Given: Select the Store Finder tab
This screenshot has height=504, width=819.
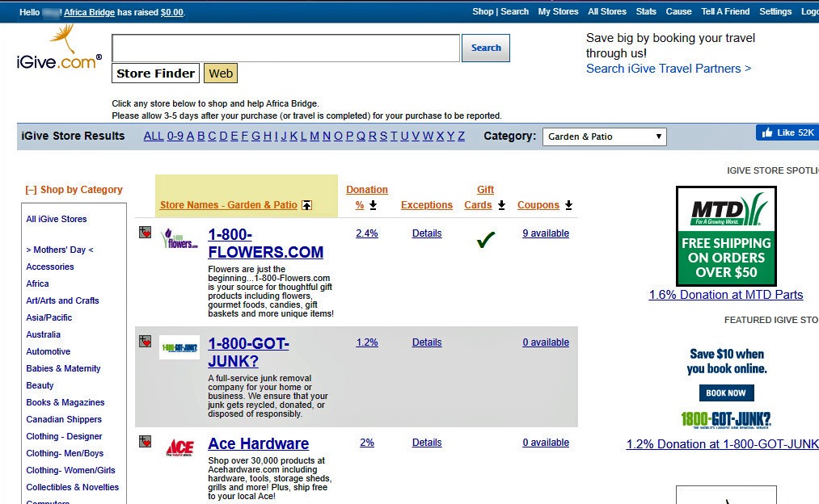Looking at the screenshot, I should pos(155,73).
